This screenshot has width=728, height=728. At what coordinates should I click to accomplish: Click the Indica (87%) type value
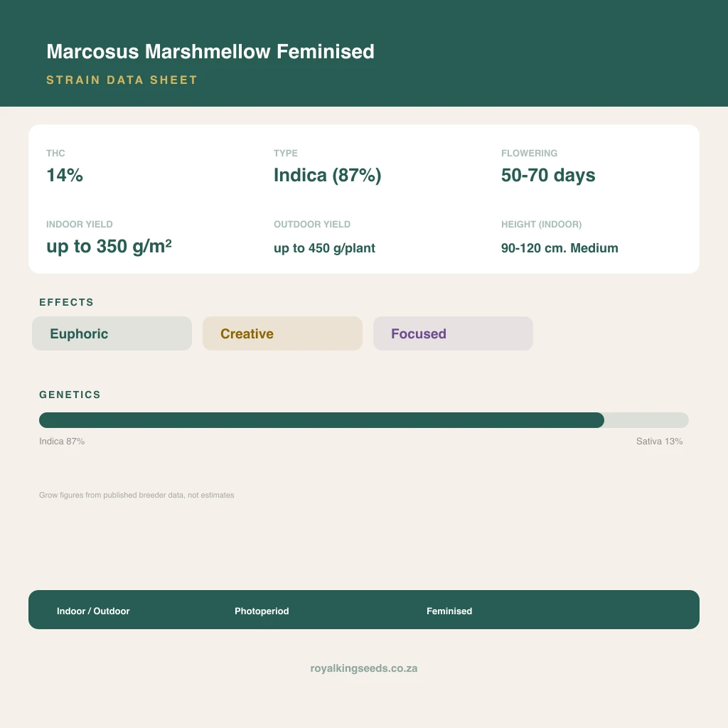point(327,175)
